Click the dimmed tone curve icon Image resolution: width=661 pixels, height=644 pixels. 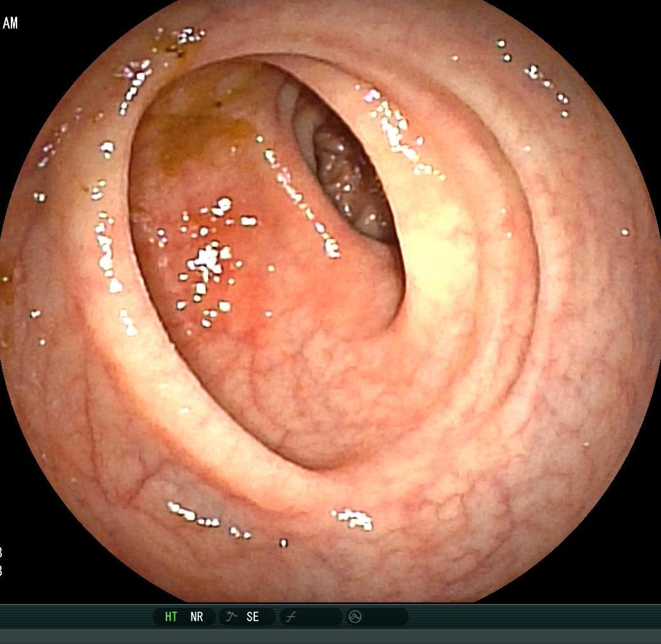coord(291,617)
